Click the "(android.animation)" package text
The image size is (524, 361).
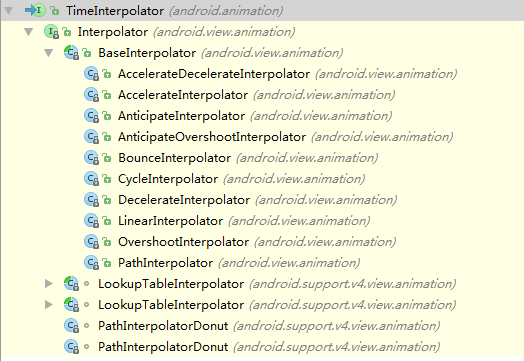(226, 11)
